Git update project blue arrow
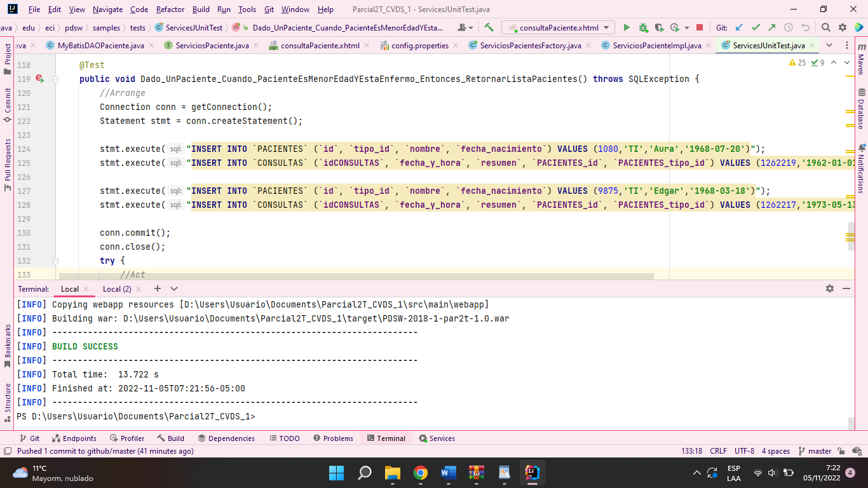The width and height of the screenshot is (868, 488). (739, 27)
